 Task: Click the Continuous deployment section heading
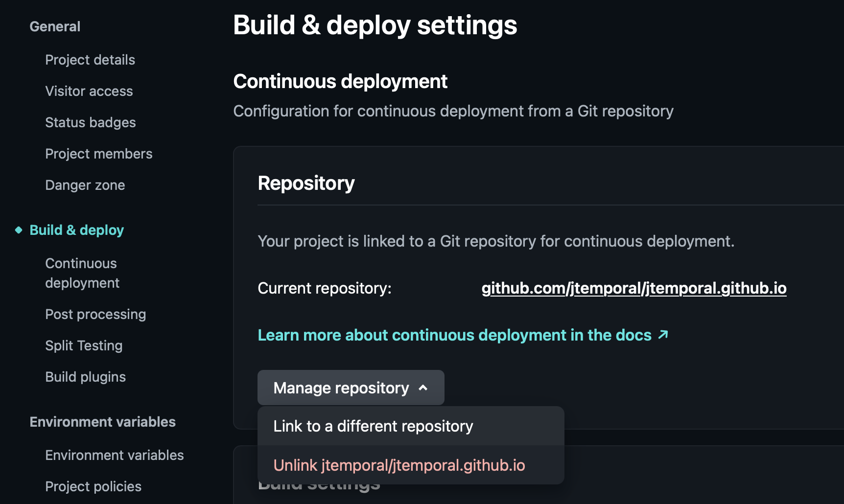pyautogui.click(x=340, y=81)
